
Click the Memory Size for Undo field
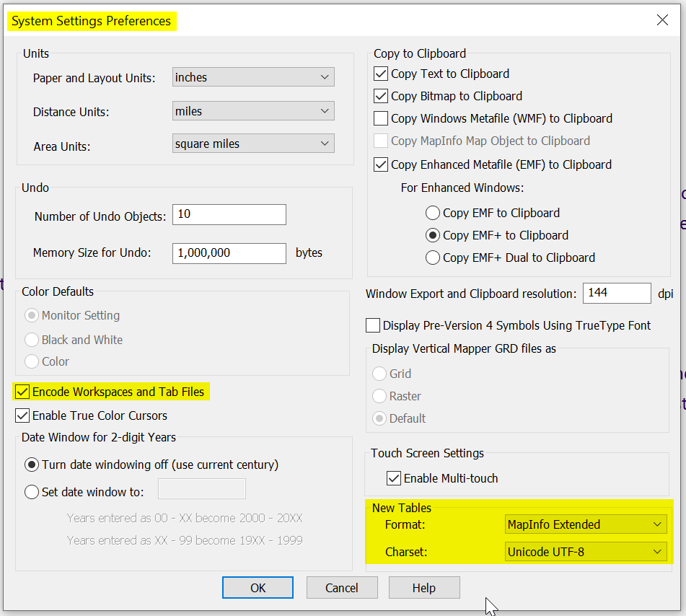click(x=229, y=253)
